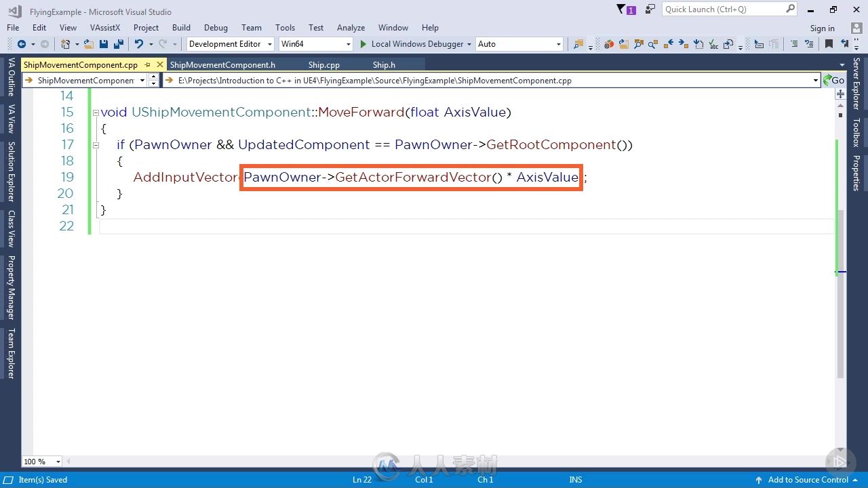Viewport: 868px width, 488px height.
Task: Click the Visual Assist find symbol icon
Action: (638, 44)
